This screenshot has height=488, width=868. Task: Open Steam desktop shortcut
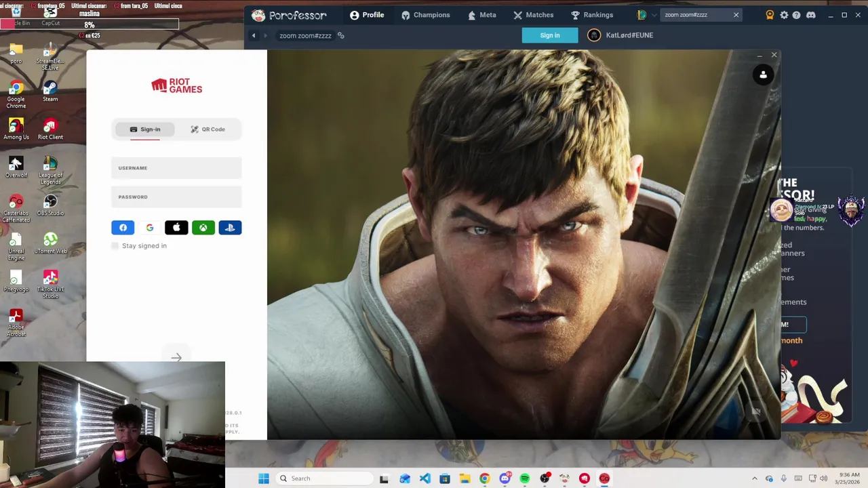point(50,91)
